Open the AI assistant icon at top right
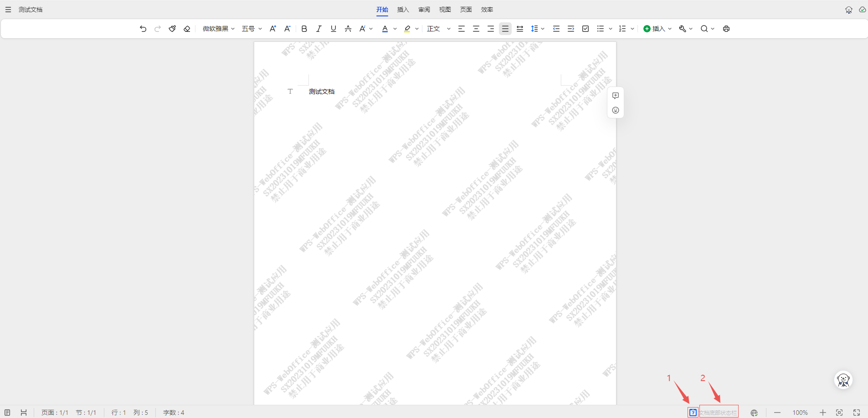Image resolution: width=868 pixels, height=418 pixels. (849, 10)
